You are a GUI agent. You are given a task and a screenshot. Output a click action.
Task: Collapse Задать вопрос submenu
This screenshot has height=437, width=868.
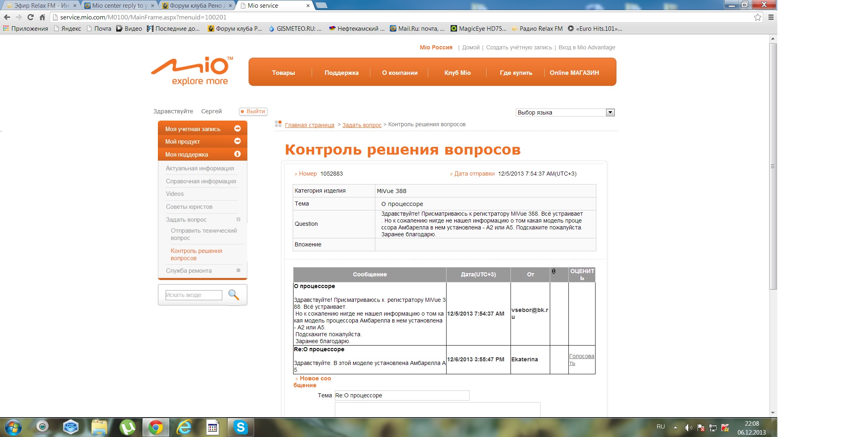(238, 219)
